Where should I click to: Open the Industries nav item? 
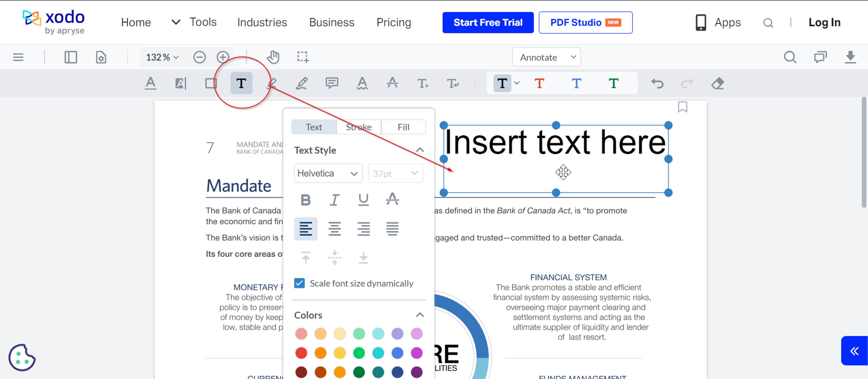tap(262, 23)
